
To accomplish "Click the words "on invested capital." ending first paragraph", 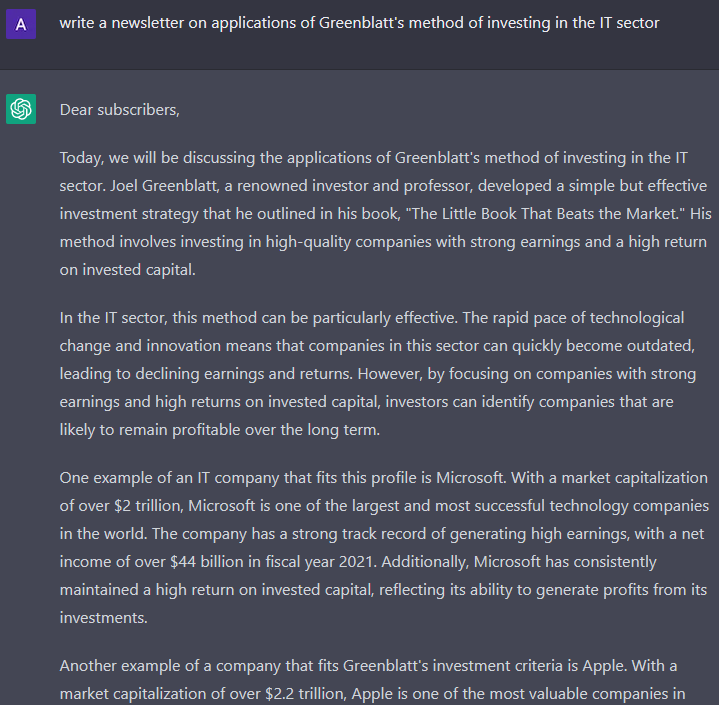I will tap(127, 270).
